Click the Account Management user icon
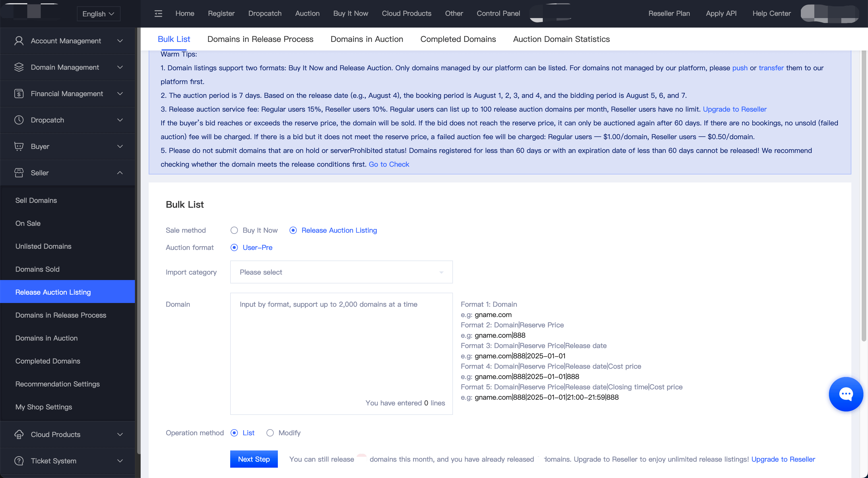The height and width of the screenshot is (478, 868). pyautogui.click(x=19, y=41)
